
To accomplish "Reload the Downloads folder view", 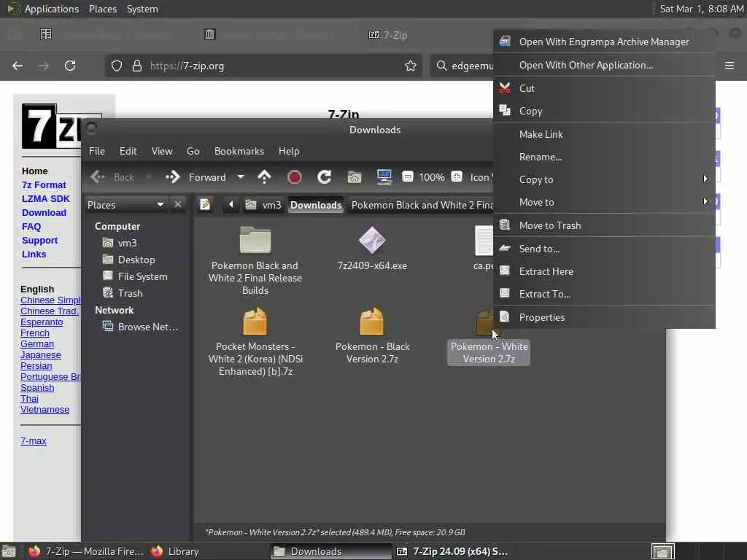I will [x=325, y=177].
